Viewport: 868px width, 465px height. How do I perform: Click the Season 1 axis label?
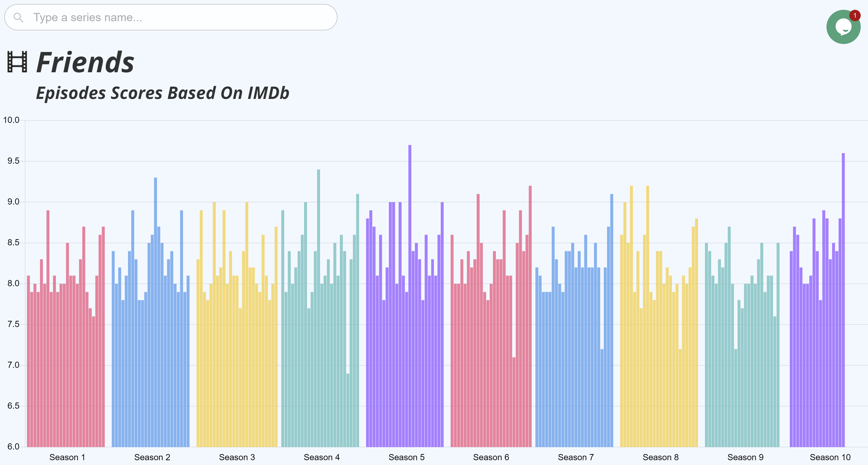pyautogui.click(x=67, y=457)
